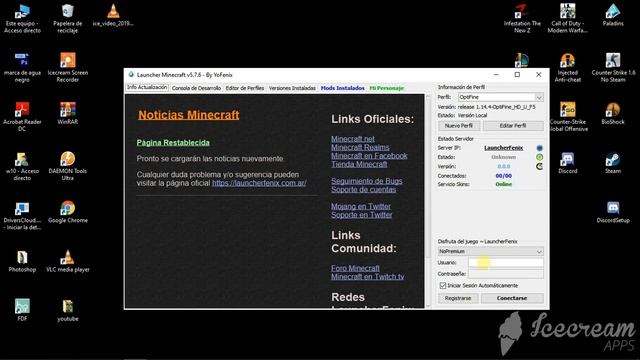
Task: Open Este equipo desktop shortcut
Action: click(x=22, y=19)
